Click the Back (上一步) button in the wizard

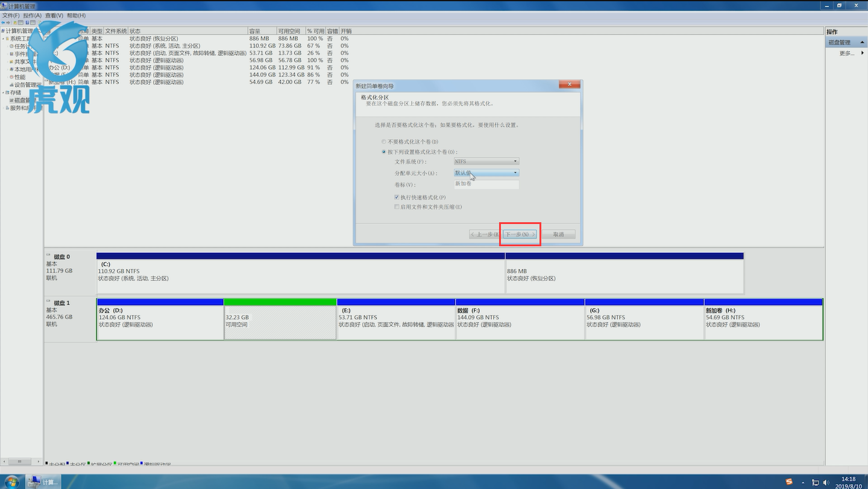point(485,234)
